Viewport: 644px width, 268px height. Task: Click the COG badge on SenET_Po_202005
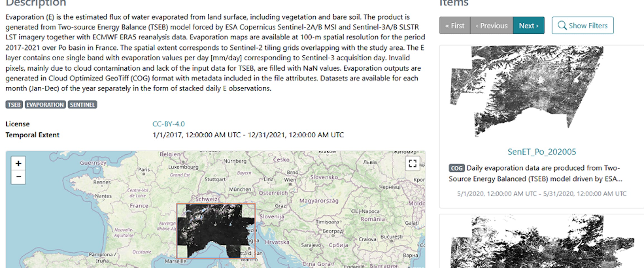pos(456,168)
